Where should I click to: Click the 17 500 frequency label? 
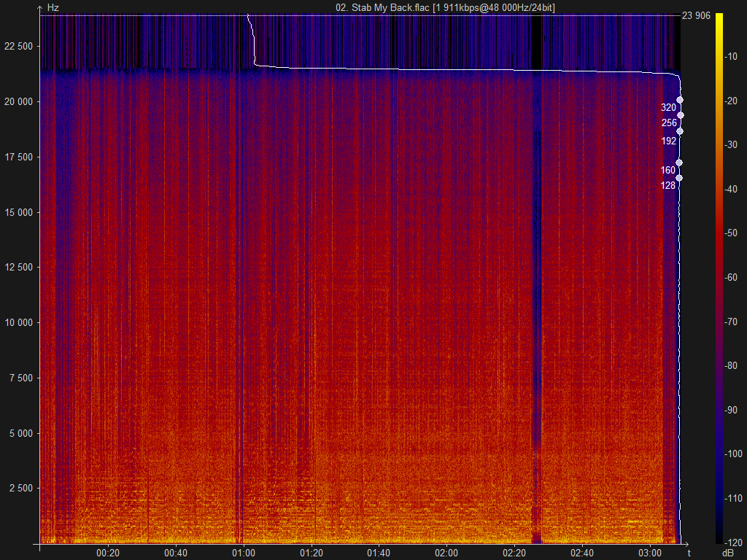18,157
